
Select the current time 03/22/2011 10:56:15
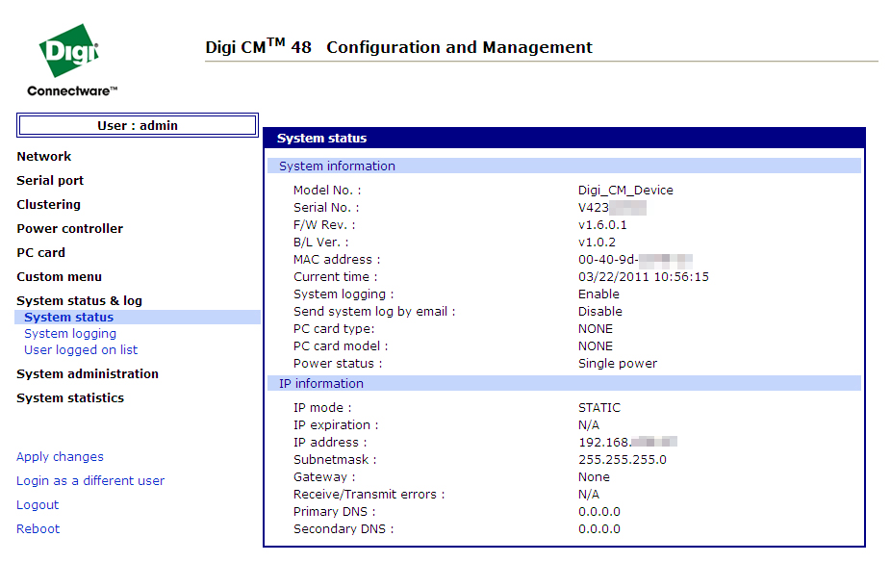(644, 276)
